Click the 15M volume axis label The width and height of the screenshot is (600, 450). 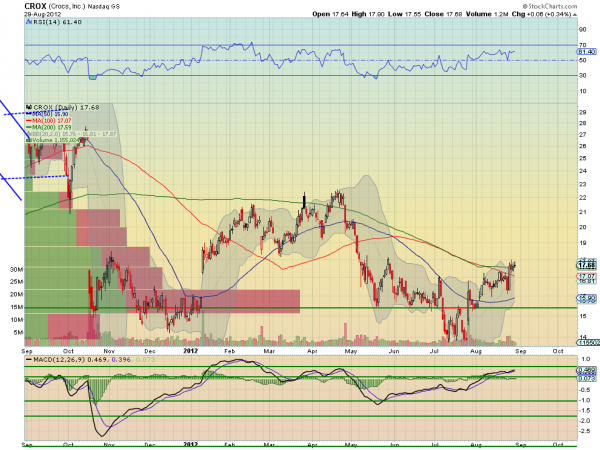click(17, 307)
